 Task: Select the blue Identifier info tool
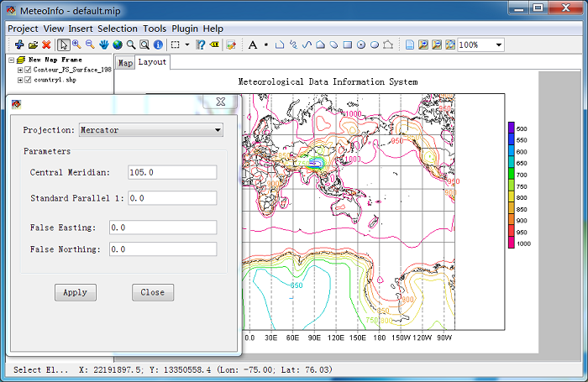[x=158, y=44]
